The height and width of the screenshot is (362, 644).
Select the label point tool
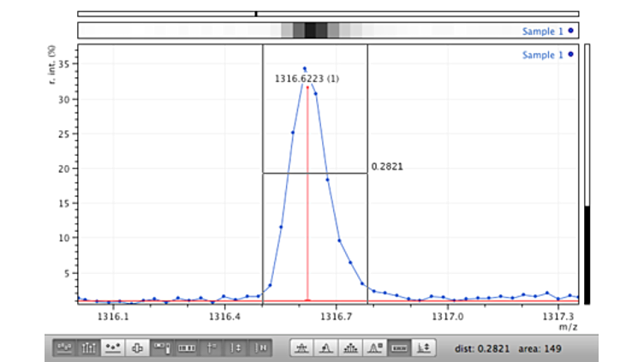coord(326,348)
